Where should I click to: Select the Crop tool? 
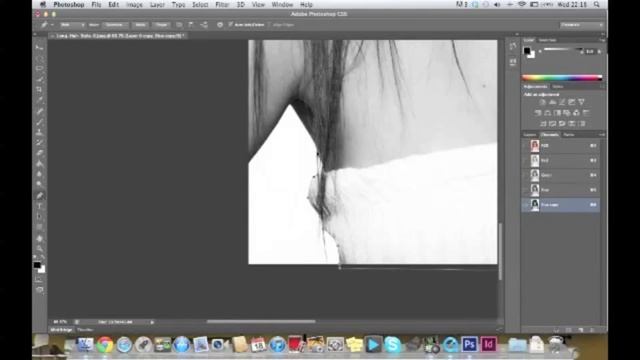click(x=40, y=90)
